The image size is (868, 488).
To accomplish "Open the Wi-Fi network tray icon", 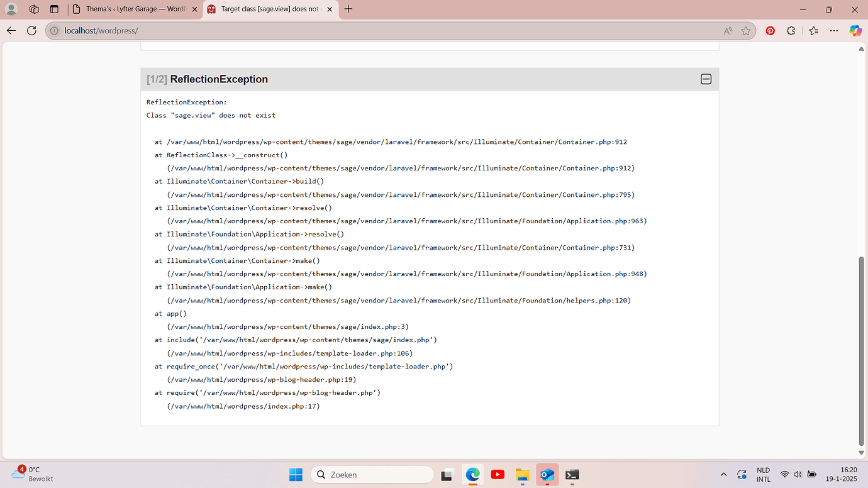I will tap(784, 474).
